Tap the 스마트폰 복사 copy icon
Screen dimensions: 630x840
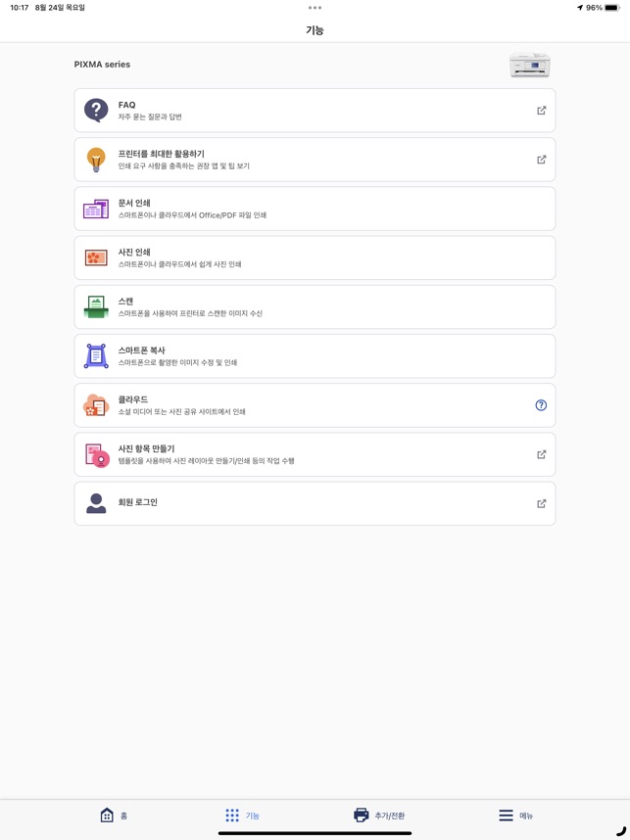coord(96,355)
